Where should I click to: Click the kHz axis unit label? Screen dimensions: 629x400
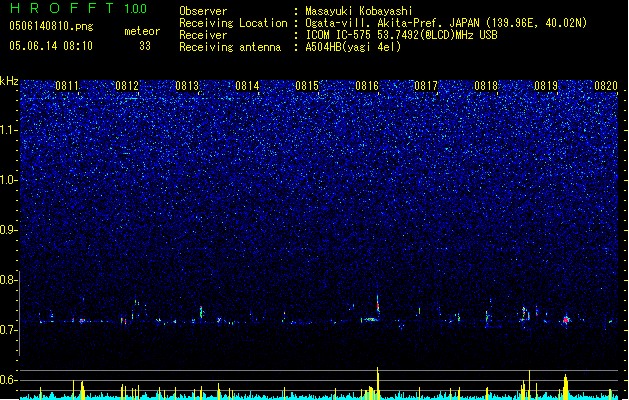click(9, 81)
